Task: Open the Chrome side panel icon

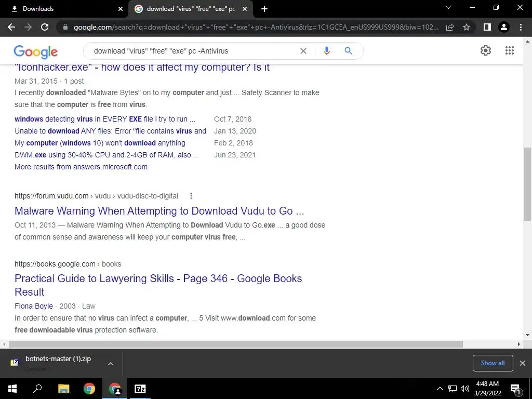Action: click(x=487, y=27)
